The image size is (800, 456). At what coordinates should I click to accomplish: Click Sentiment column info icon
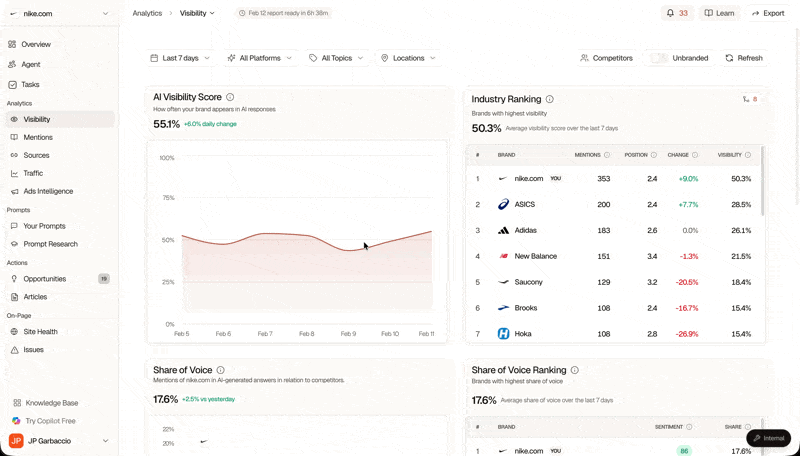coord(689,427)
